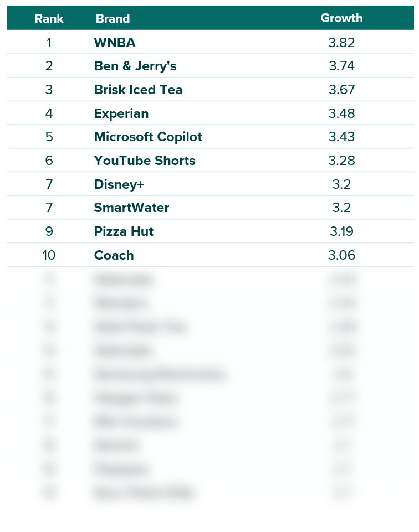Select Microsoft Copilot in the table

click(147, 137)
